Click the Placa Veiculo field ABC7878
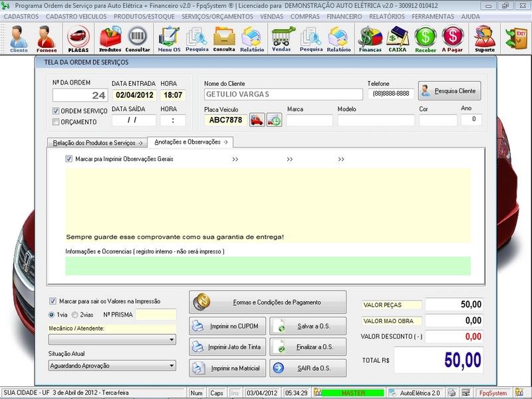 click(x=225, y=120)
